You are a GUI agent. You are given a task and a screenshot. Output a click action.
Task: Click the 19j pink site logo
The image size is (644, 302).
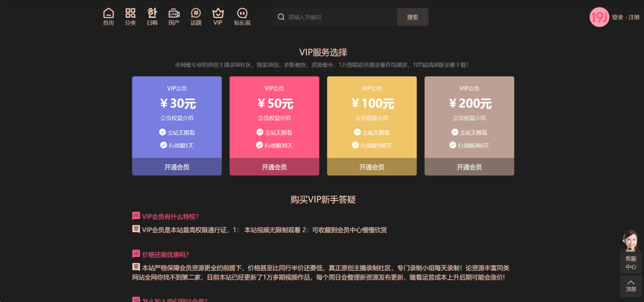pyautogui.click(x=598, y=17)
